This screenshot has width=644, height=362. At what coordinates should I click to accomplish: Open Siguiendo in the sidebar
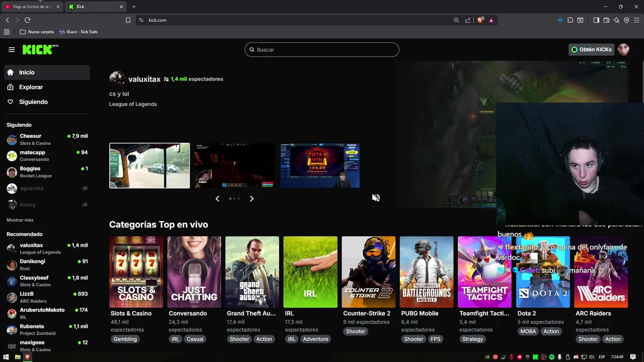(47, 102)
